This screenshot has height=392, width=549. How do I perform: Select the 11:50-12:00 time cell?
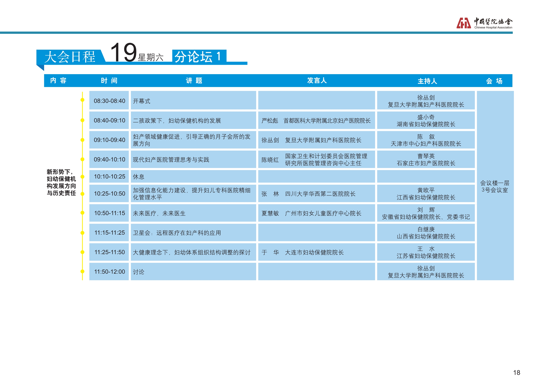pos(109,272)
